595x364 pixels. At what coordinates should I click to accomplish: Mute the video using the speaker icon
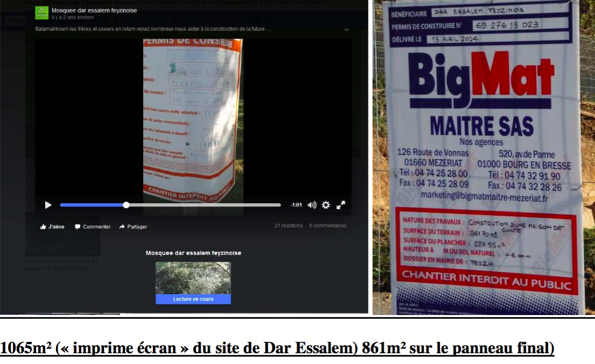[x=312, y=205]
